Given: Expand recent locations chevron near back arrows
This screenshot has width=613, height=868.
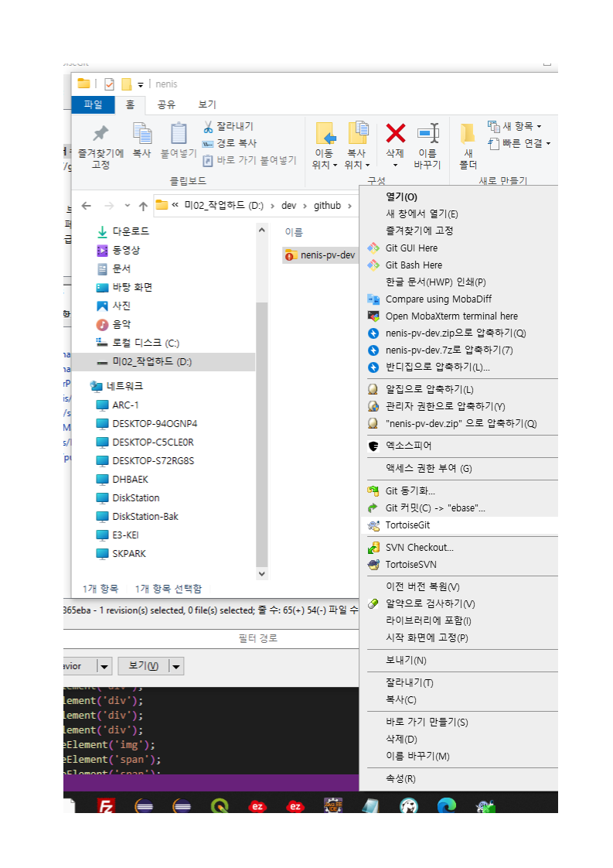Looking at the screenshot, I should [128, 205].
